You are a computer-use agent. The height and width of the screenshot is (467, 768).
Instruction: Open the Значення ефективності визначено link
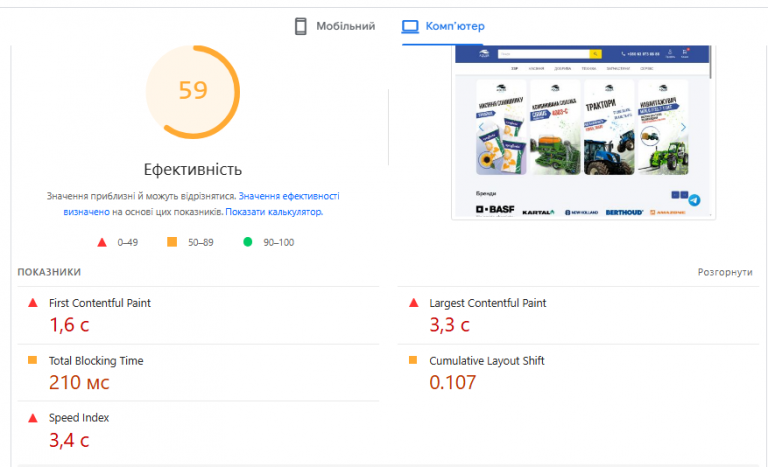pos(289,197)
